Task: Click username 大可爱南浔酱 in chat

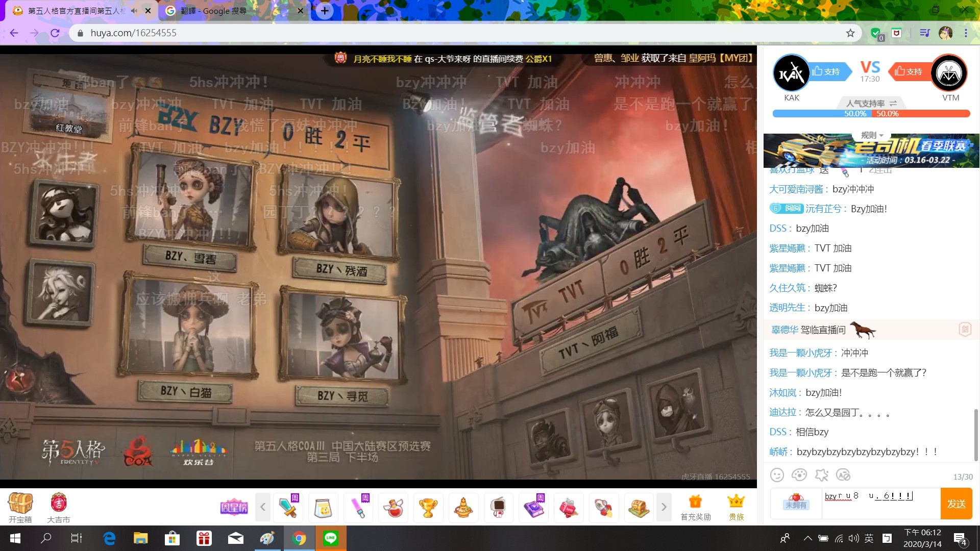Action: (x=796, y=189)
